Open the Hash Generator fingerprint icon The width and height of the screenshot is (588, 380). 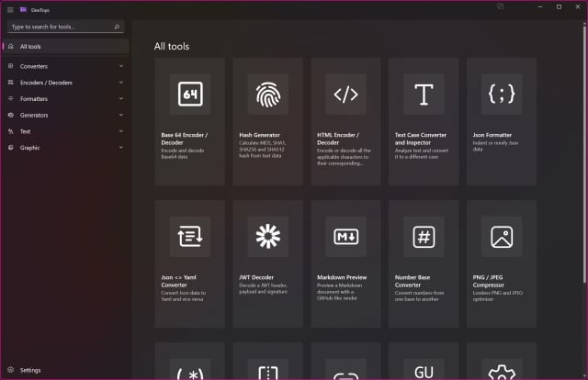coord(267,94)
